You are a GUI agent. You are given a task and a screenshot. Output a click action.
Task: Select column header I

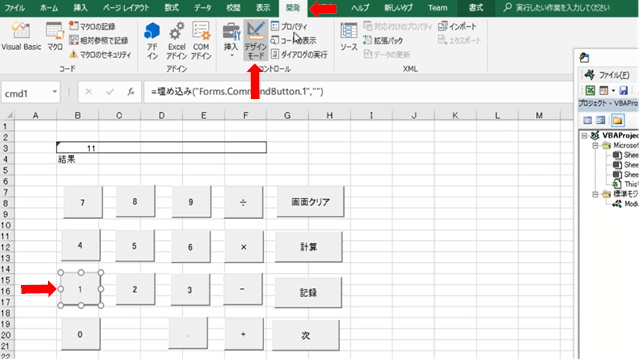tap(371, 116)
